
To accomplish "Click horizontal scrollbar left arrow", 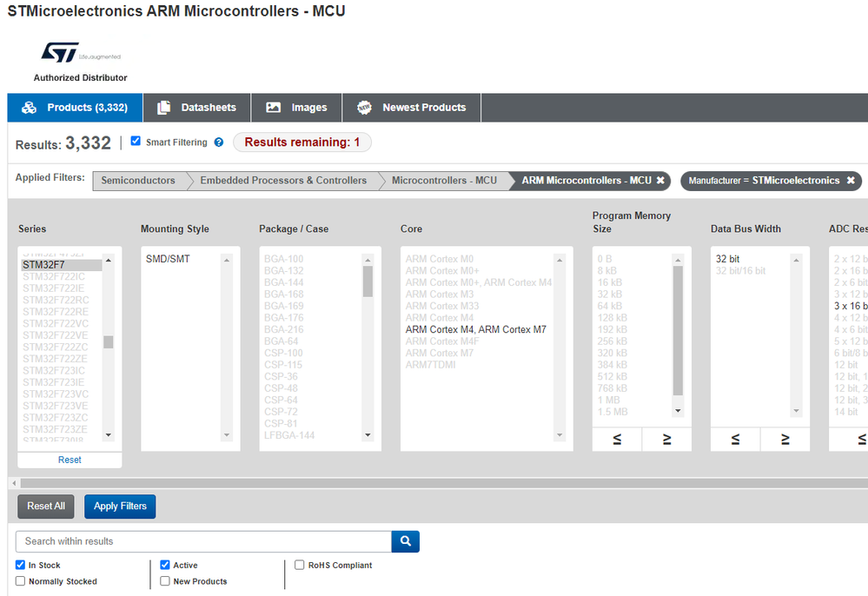I will (x=14, y=483).
